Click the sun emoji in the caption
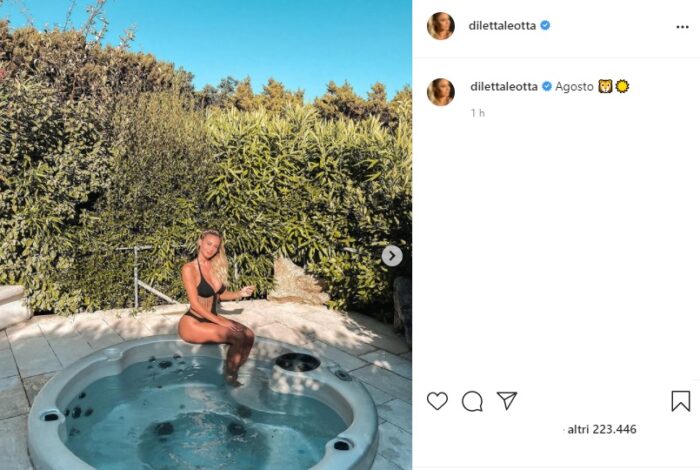The image size is (700, 470). pyautogui.click(x=622, y=86)
